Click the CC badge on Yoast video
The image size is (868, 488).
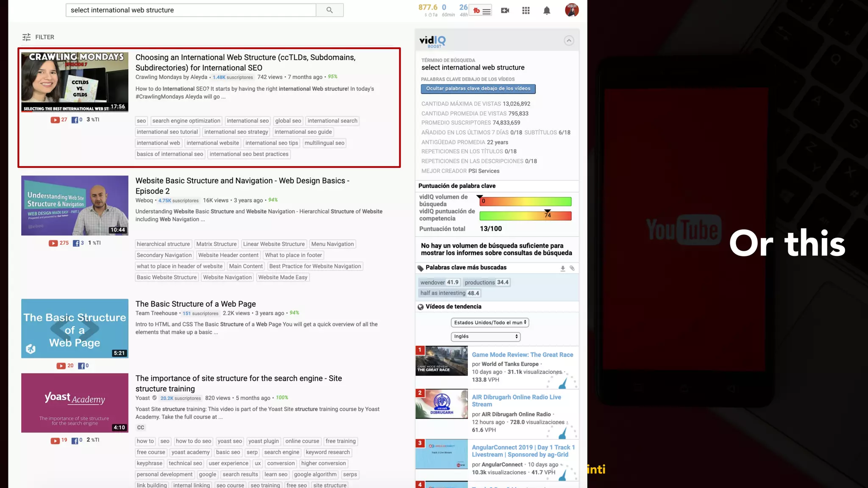[141, 428]
